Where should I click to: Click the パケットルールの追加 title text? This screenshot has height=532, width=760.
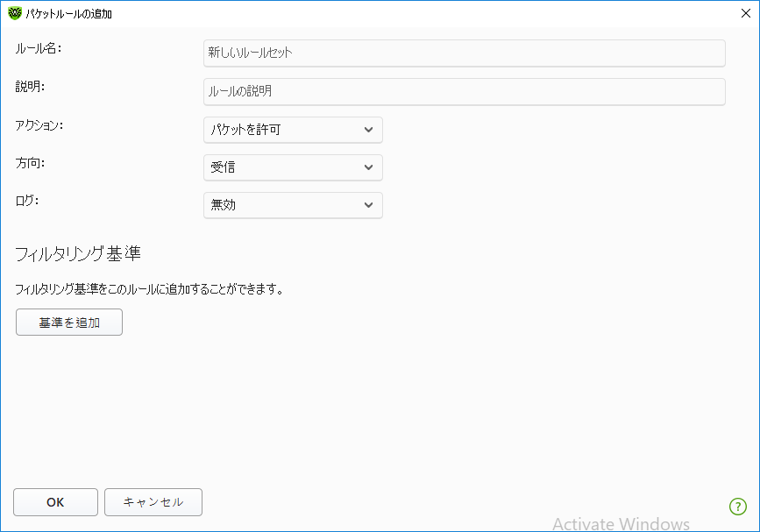[70, 14]
